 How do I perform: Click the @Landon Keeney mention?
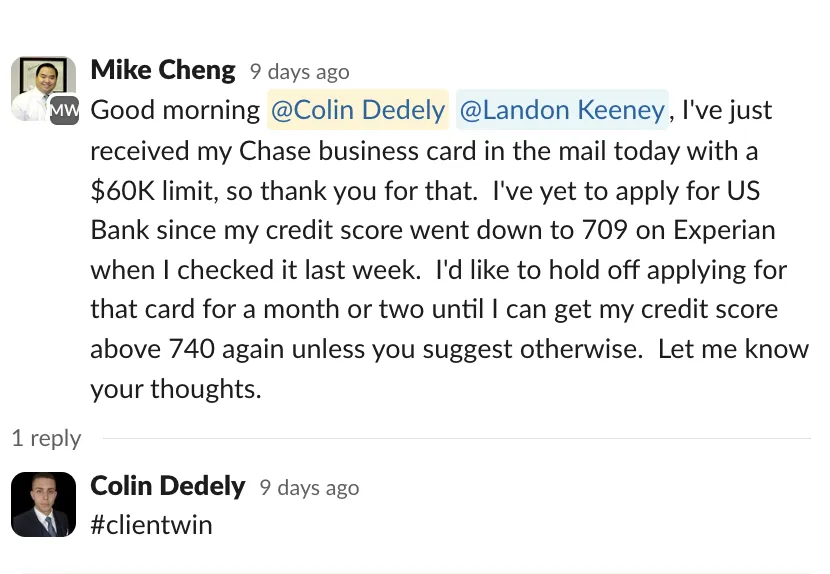562,110
